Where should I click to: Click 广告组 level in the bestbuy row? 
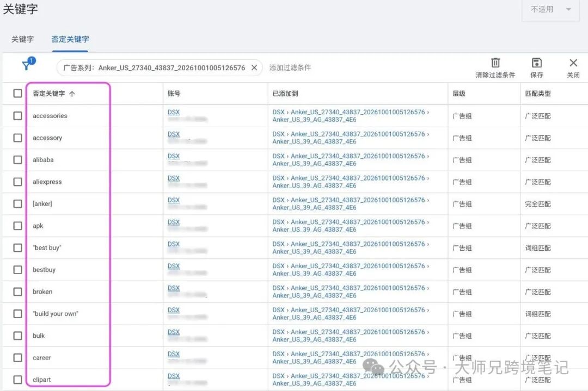tap(462, 270)
